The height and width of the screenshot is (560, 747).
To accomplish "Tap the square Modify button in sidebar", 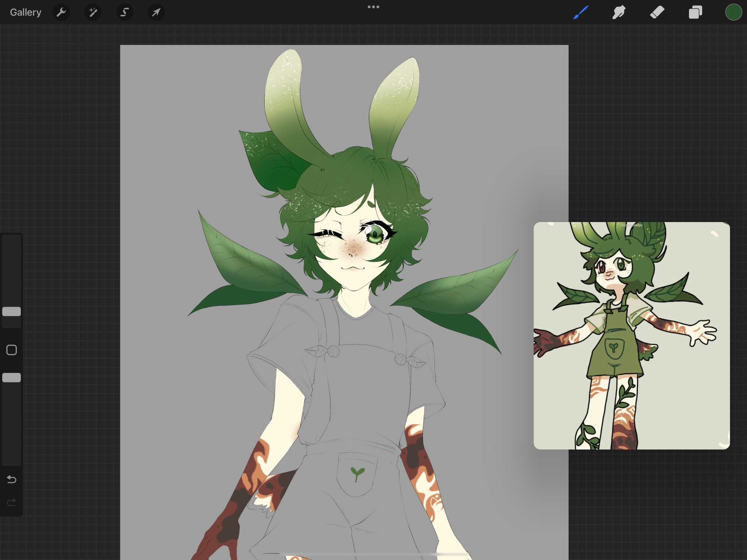I will tap(12, 350).
